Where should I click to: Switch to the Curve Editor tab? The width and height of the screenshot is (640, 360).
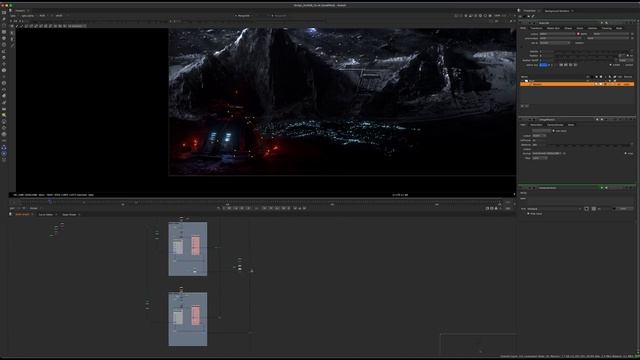click(x=46, y=214)
